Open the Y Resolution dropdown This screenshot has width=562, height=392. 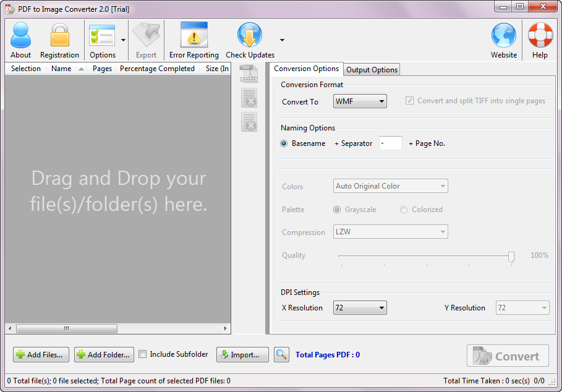tap(522, 308)
